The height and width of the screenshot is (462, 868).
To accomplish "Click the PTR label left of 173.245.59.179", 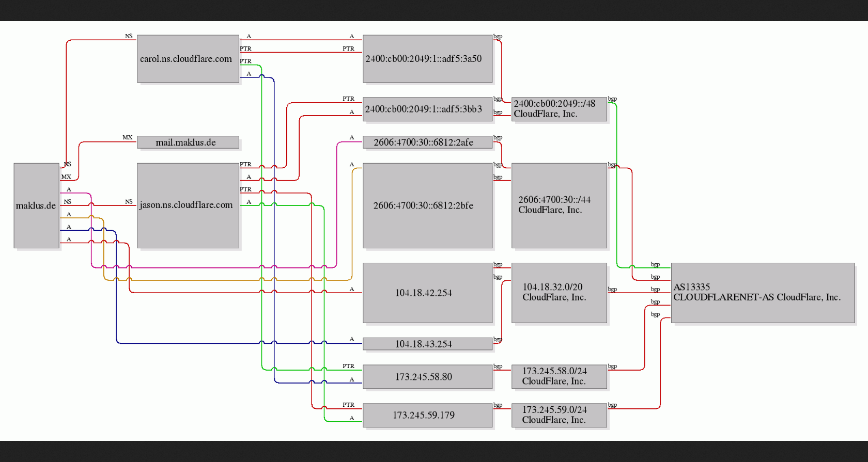I will 348,405.
